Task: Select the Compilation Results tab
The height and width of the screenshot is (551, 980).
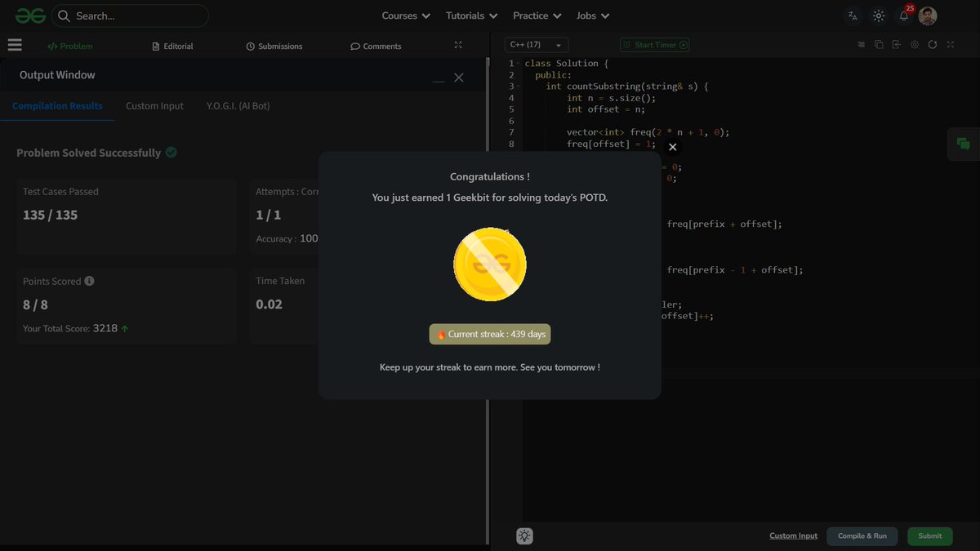Action: [57, 106]
